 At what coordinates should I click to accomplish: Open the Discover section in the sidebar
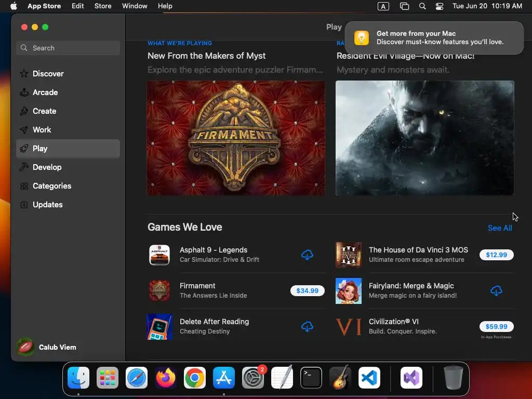pos(68,74)
